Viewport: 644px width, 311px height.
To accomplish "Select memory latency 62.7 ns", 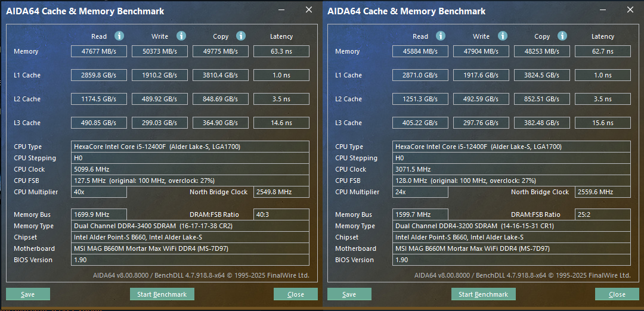I will pyautogui.click(x=603, y=51).
